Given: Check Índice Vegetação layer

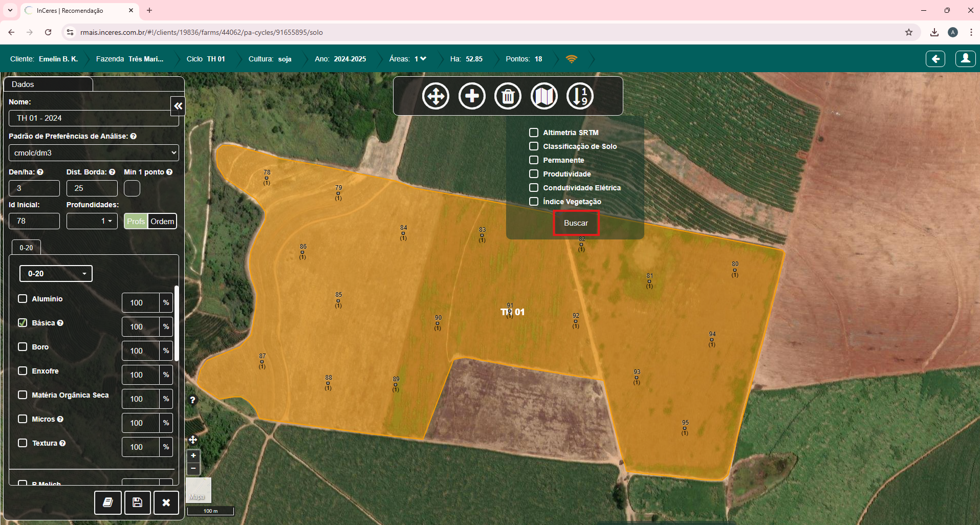Looking at the screenshot, I should pos(534,202).
